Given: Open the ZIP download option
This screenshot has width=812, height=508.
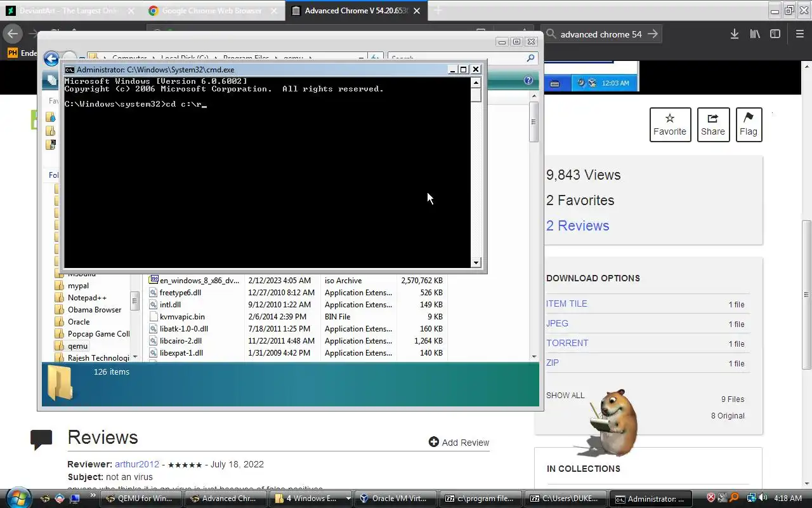Looking at the screenshot, I should pyautogui.click(x=553, y=363).
